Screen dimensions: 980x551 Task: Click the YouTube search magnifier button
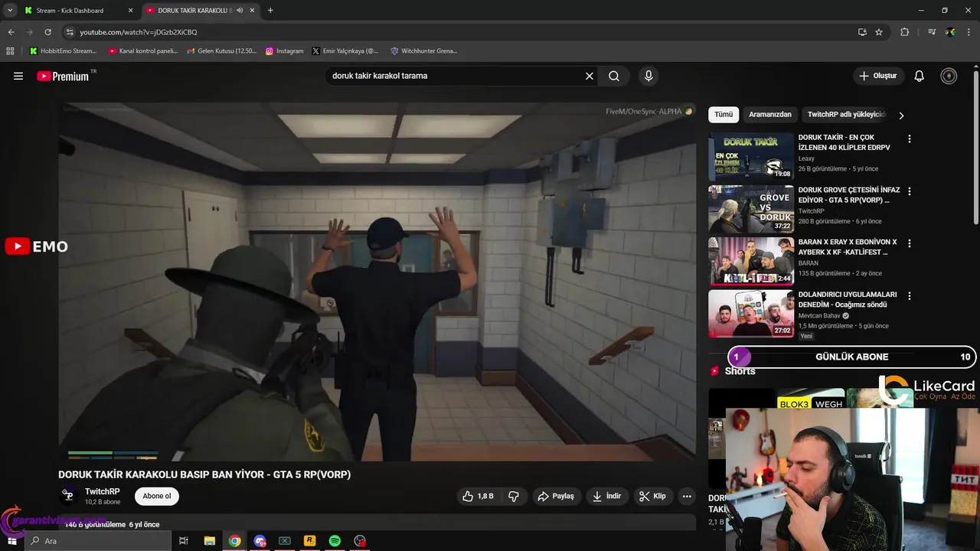pos(614,76)
